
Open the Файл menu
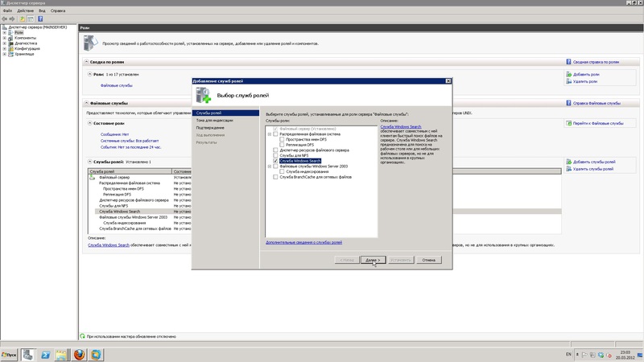tap(7, 10)
